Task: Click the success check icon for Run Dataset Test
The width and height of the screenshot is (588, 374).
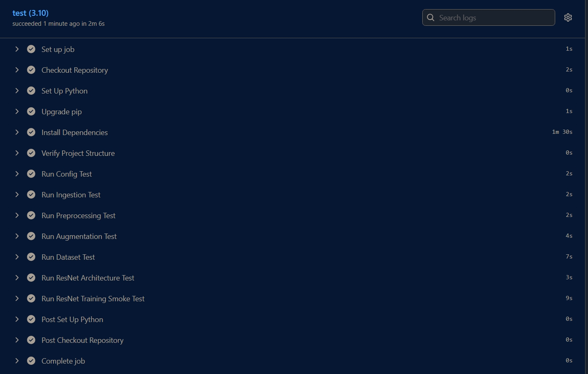Action: coord(31,257)
